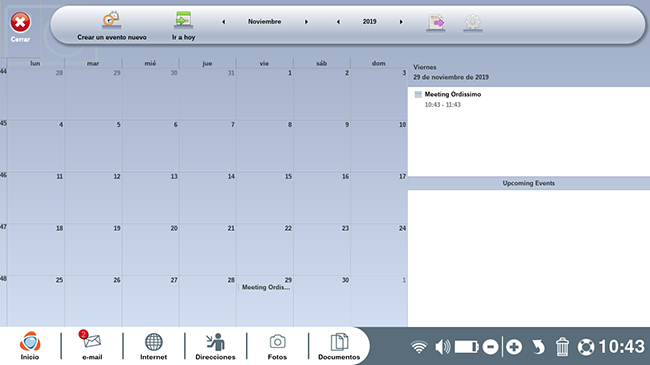
Task: Click the 'Noviembre' month label
Action: pyautogui.click(x=264, y=22)
